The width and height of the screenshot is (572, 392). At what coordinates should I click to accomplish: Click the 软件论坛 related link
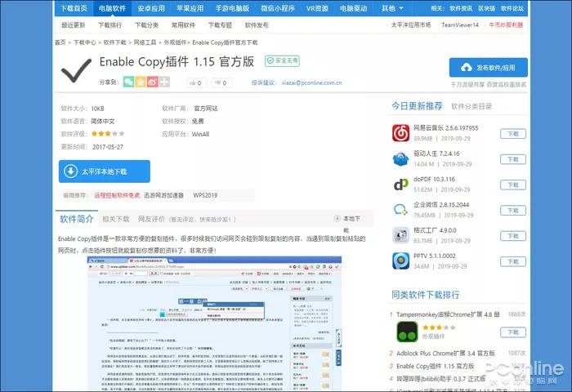click(x=512, y=8)
